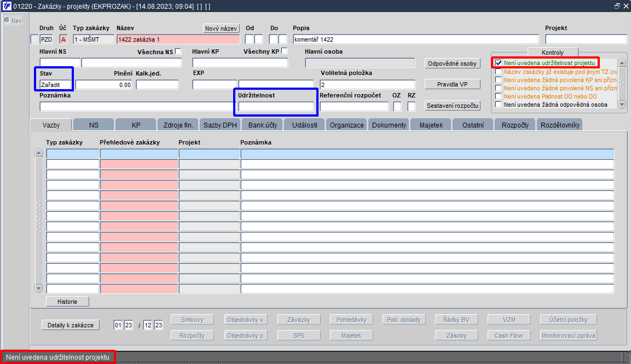Switch to the Zdroje fin. tab
The image size is (631, 364).
[x=178, y=125]
